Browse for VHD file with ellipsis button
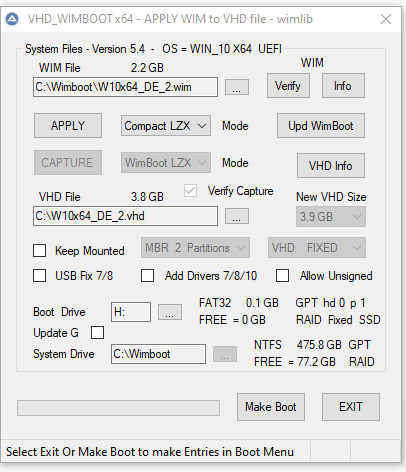The width and height of the screenshot is (406, 472). point(237,216)
